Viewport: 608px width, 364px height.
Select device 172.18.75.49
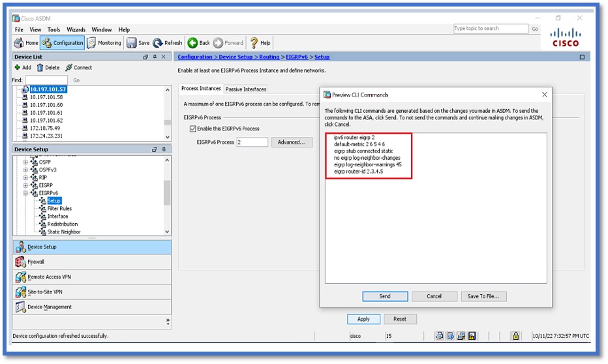point(45,129)
